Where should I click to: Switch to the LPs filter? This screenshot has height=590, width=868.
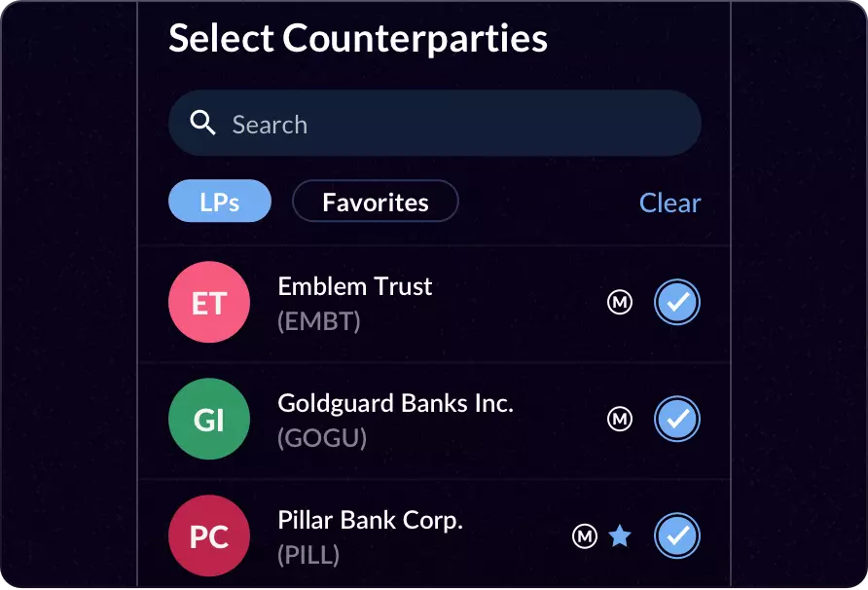[x=220, y=201]
